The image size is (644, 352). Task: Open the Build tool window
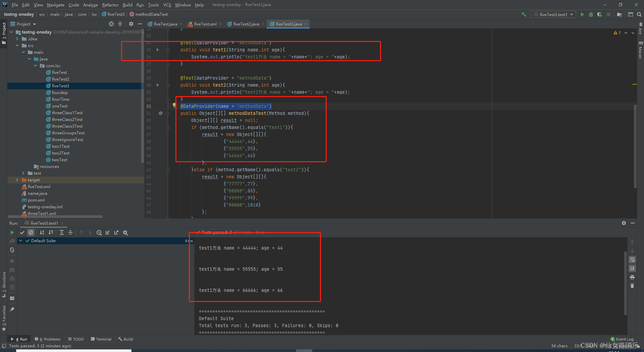click(x=125, y=339)
